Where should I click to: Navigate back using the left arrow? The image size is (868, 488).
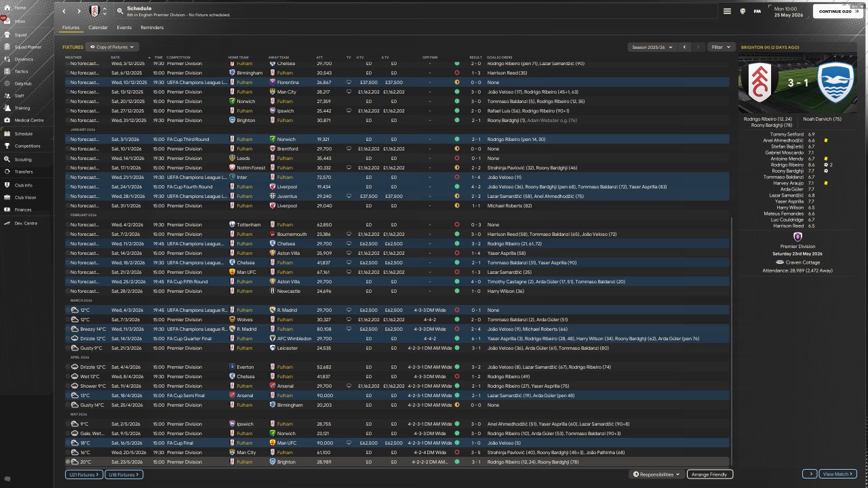[64, 12]
